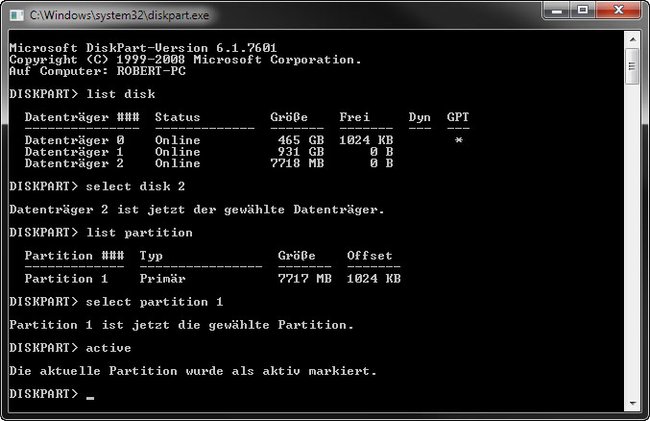This screenshot has height=421, width=650.
Task: Minimize the diskpart console window
Action: tap(557, 10)
